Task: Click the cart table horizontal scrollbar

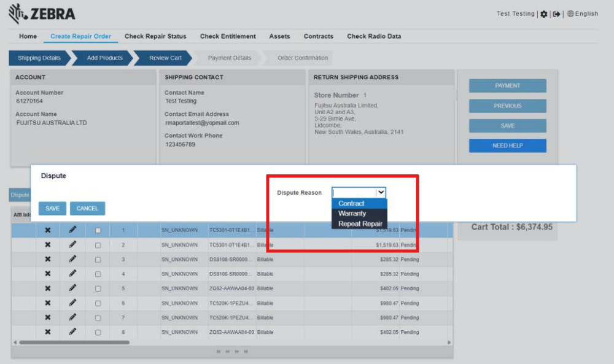Action: click(74, 343)
